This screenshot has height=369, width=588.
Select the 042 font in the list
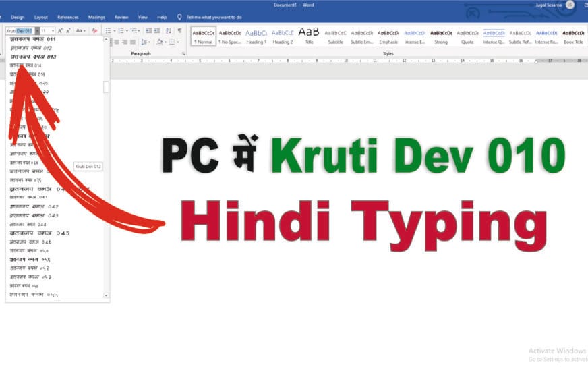point(55,206)
